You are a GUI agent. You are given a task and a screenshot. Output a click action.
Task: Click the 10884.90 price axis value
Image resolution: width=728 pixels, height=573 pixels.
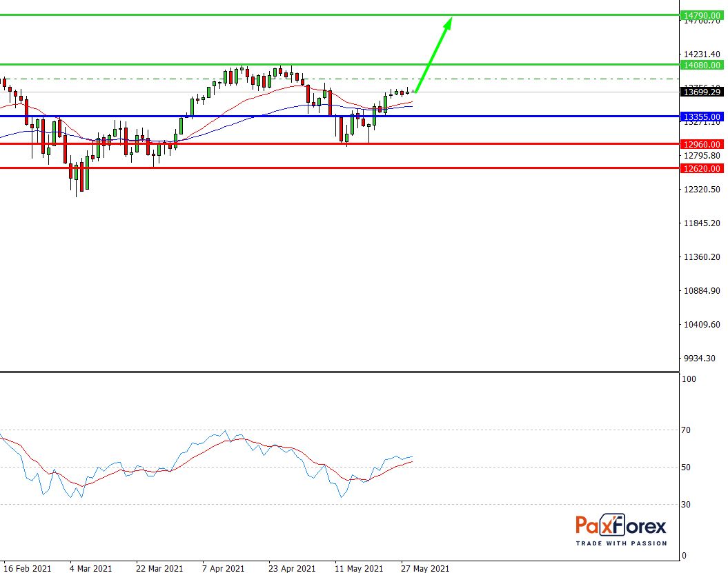coord(702,291)
